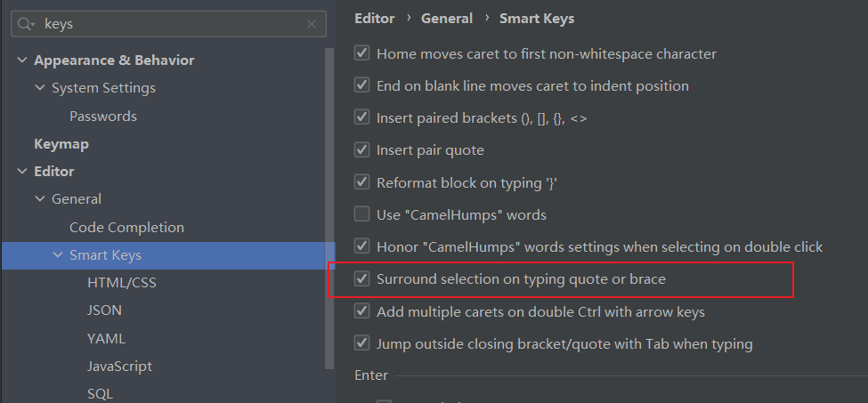Collapse the Appearance & Behavior section
The image size is (868, 403).
click(22, 60)
